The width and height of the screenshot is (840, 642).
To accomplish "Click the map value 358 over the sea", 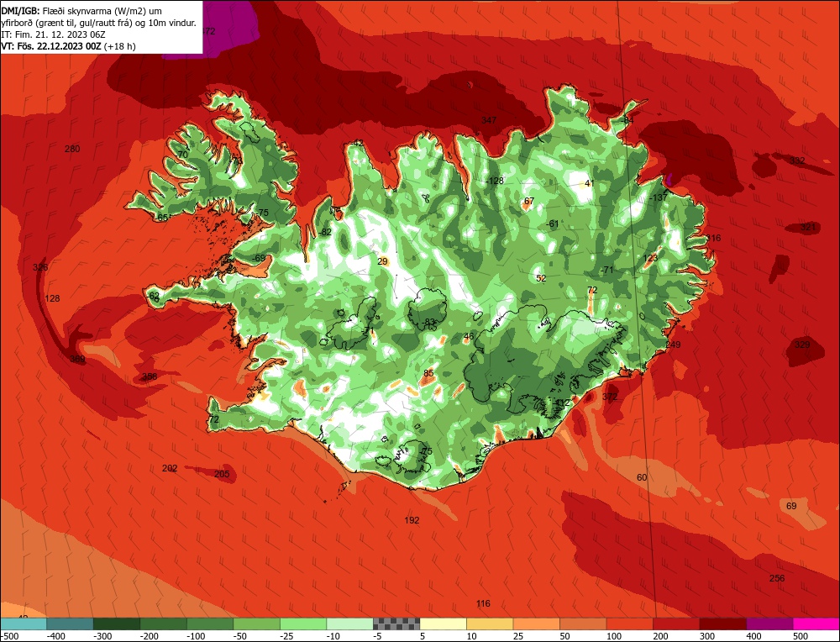I will 150,376.
